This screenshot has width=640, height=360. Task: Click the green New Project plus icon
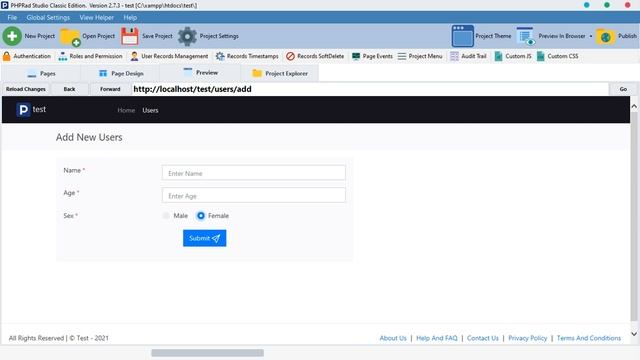12,36
